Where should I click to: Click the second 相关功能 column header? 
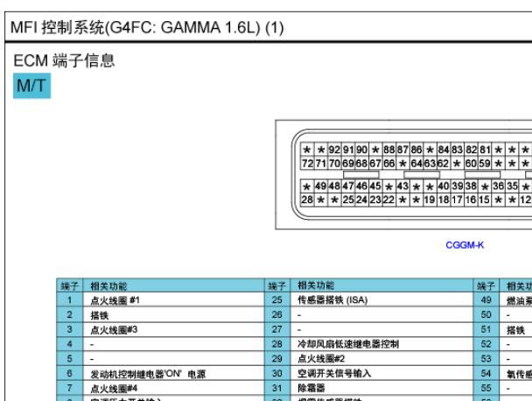click(x=381, y=285)
